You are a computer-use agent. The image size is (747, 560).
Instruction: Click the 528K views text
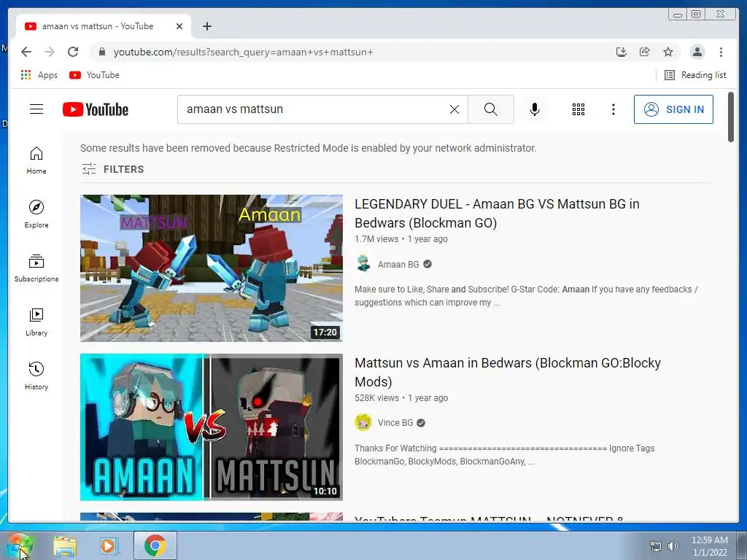tap(377, 398)
